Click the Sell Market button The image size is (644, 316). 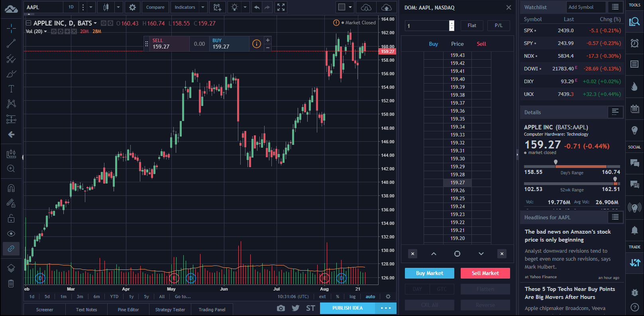(x=485, y=273)
